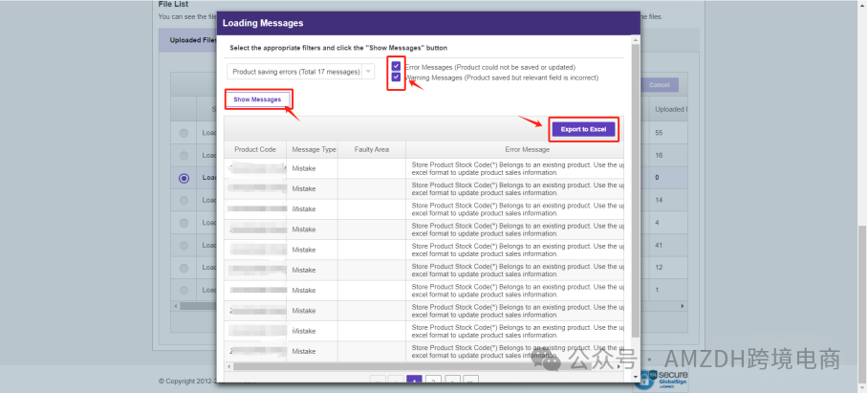Screen dimensions: 868x393
Task: Click the Cancel button in the background File List
Action: 660,85
